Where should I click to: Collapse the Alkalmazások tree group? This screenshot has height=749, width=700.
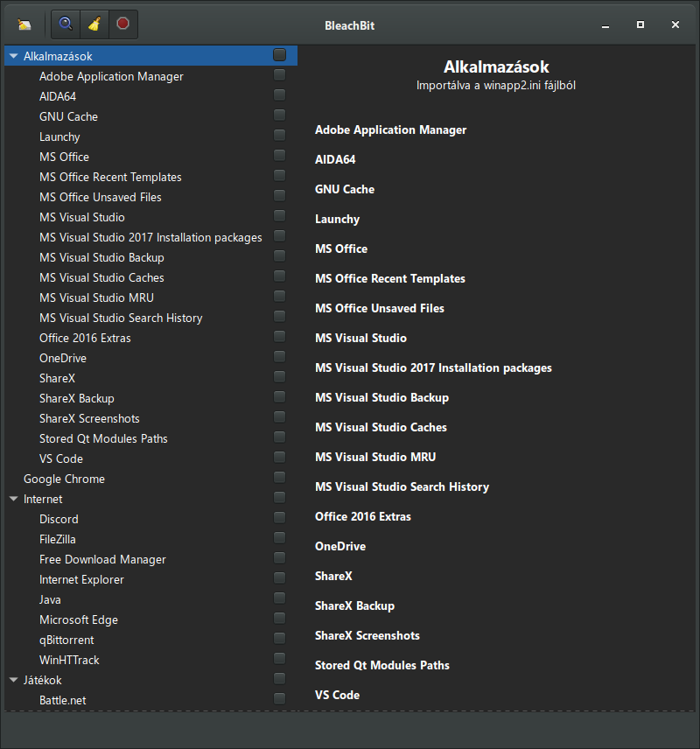pyautogui.click(x=13, y=56)
